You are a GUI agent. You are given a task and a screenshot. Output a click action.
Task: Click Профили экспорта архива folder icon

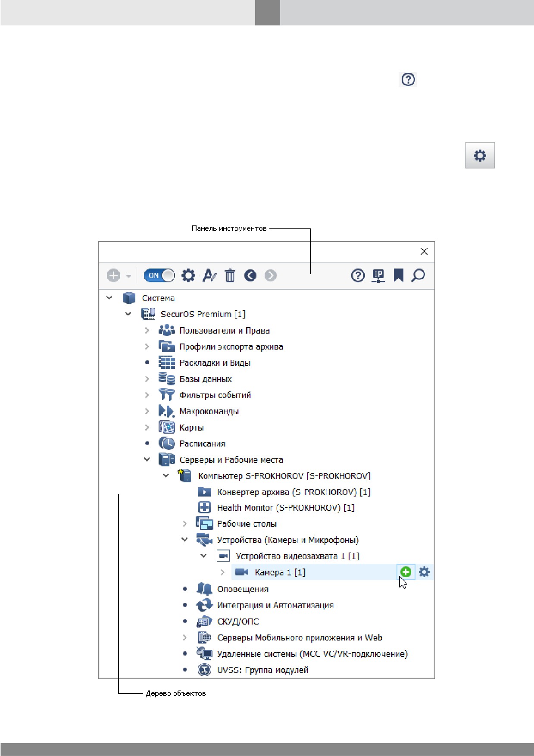pos(167,347)
